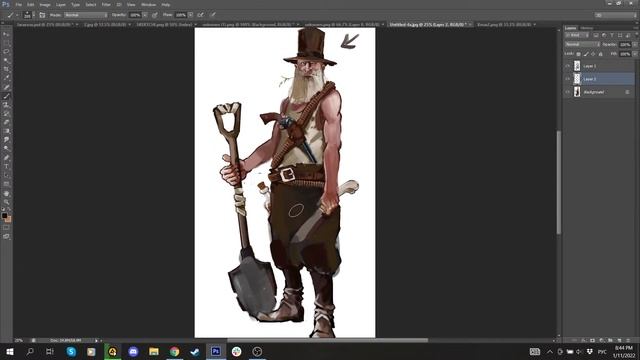Open the Filter menu
The height and width of the screenshot is (360, 640).
click(x=106, y=4)
